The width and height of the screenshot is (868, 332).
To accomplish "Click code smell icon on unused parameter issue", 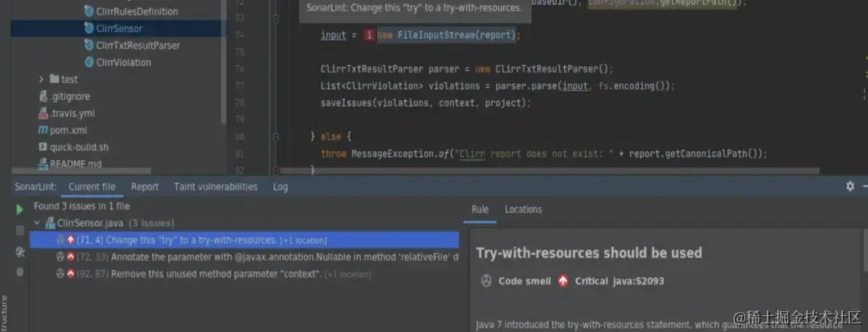I will pyautogui.click(x=60, y=274).
